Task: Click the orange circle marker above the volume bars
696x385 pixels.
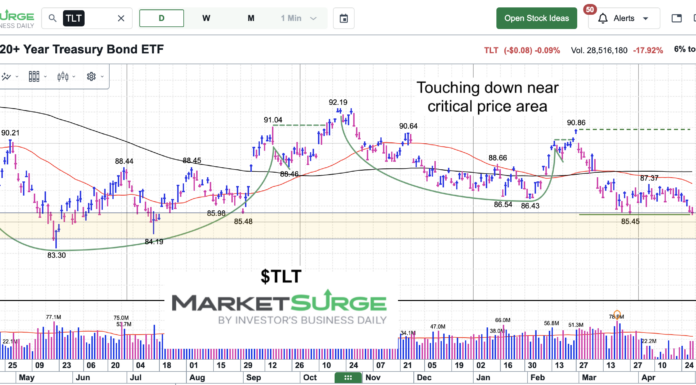Action: pyautogui.click(x=617, y=314)
